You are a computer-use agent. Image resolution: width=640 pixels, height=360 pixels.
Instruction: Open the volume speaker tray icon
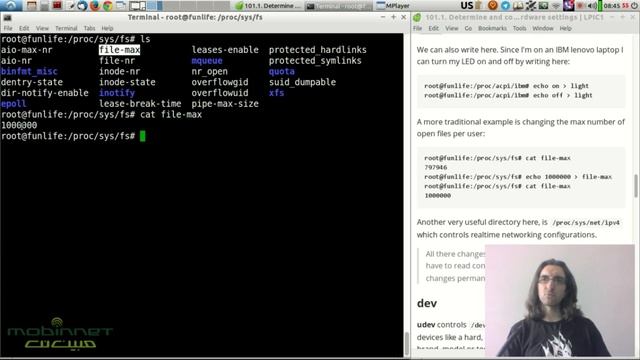(592, 6)
